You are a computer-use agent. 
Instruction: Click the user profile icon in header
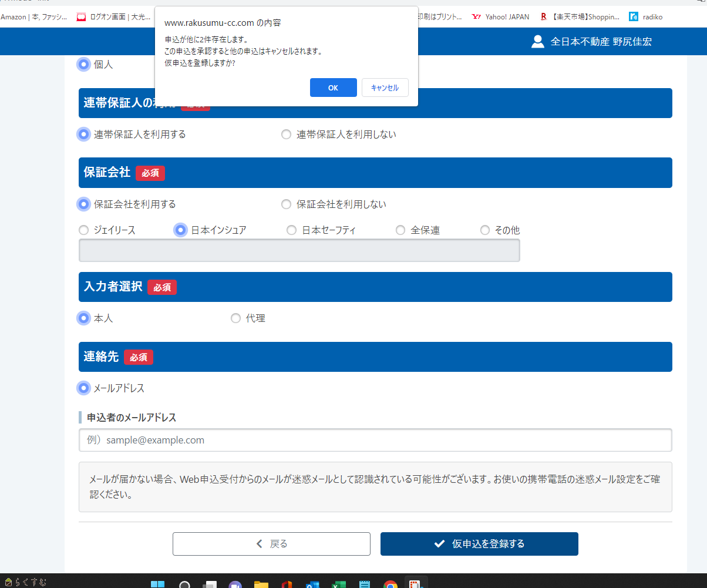coord(537,41)
